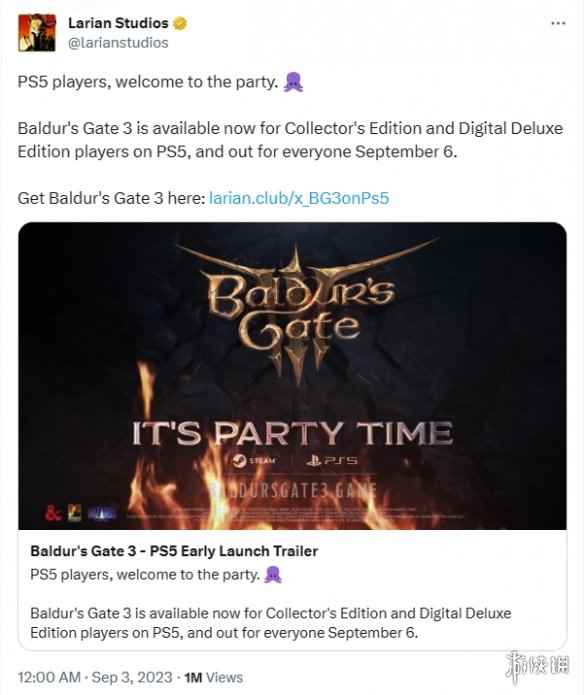Click the Steam logo in the trailer image
Screen dimensions: 584x695
pos(254,461)
